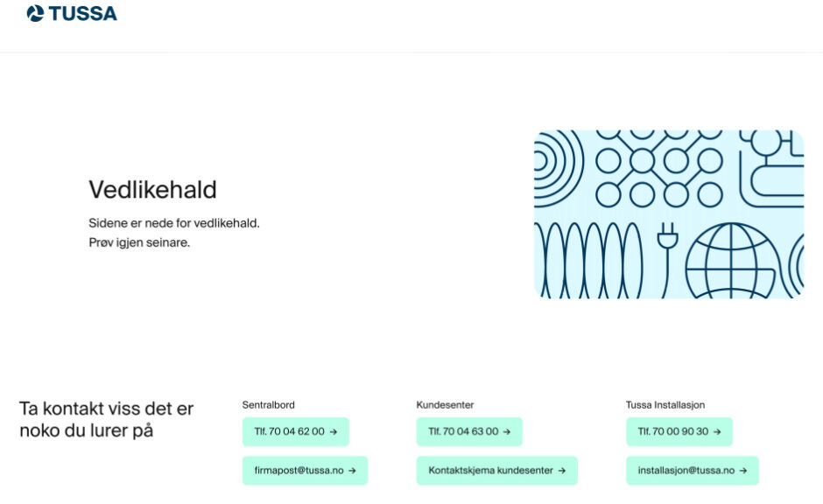Call Tussa Installasjon at 70 00 90 30
This screenshot has height=504, width=823.
tap(679, 431)
